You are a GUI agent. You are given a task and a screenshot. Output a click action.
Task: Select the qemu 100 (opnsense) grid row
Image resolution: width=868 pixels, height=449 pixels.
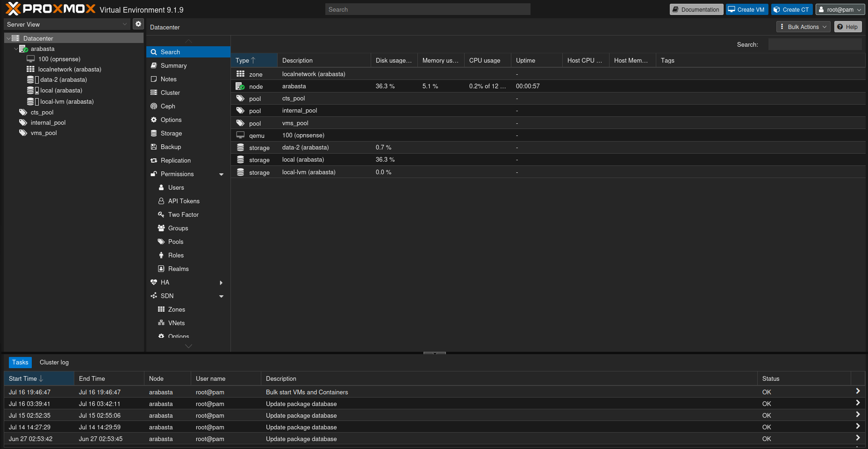click(548, 135)
